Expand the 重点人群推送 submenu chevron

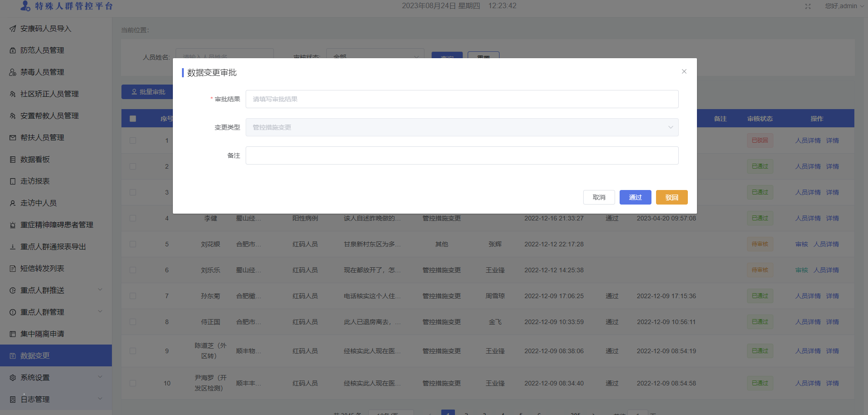pos(100,290)
